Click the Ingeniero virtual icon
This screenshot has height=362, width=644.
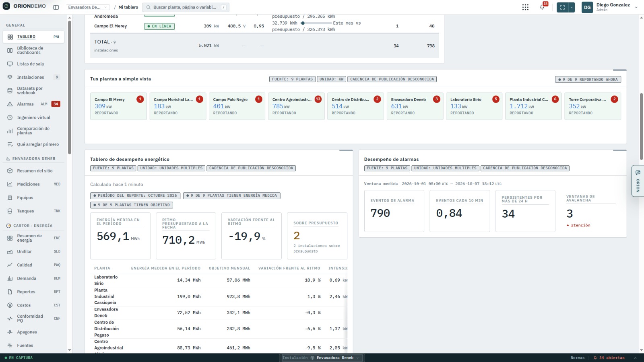pos(10,117)
